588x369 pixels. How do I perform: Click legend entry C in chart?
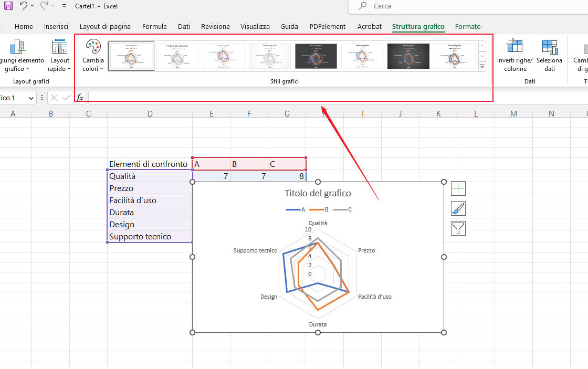(x=342, y=209)
